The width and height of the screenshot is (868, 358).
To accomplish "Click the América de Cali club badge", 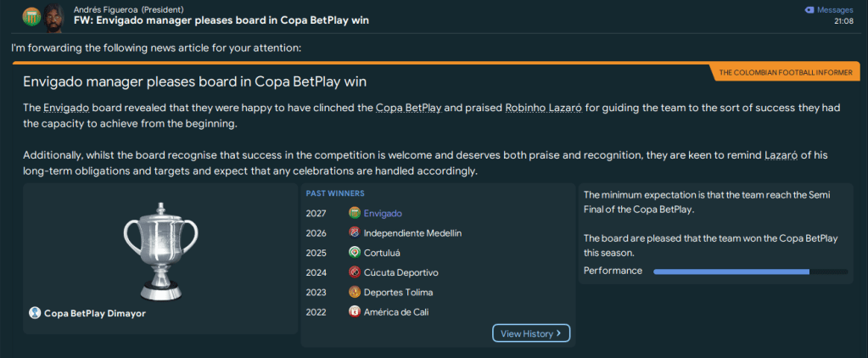I will [x=354, y=311].
